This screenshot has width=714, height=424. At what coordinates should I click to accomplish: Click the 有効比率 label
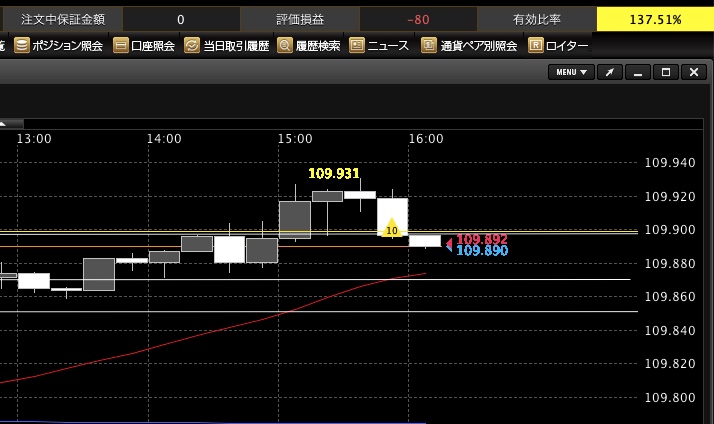click(x=537, y=19)
